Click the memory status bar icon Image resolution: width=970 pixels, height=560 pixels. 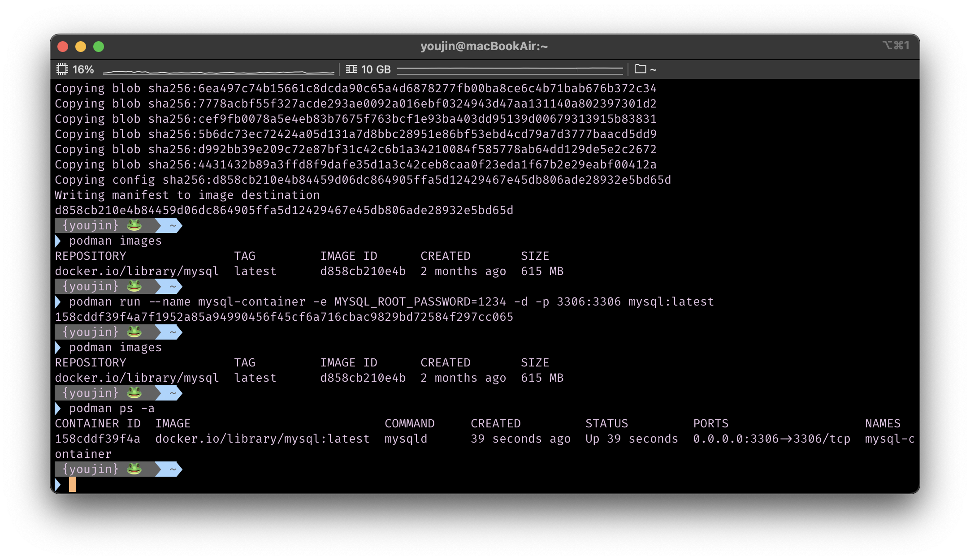(351, 69)
